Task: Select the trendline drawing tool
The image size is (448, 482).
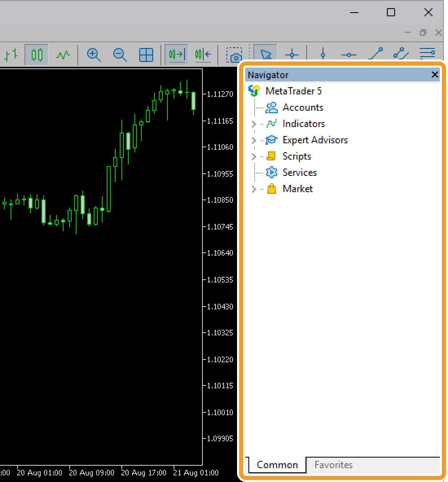Action: point(375,54)
